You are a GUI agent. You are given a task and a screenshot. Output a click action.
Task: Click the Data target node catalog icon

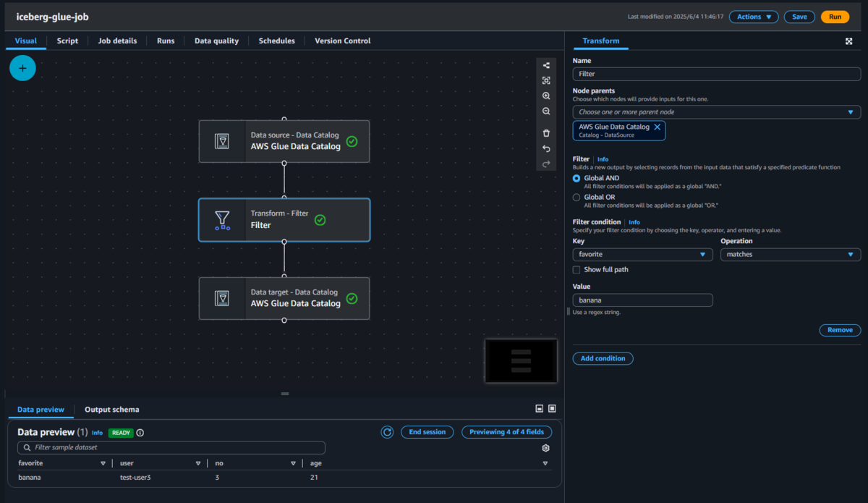(x=222, y=298)
